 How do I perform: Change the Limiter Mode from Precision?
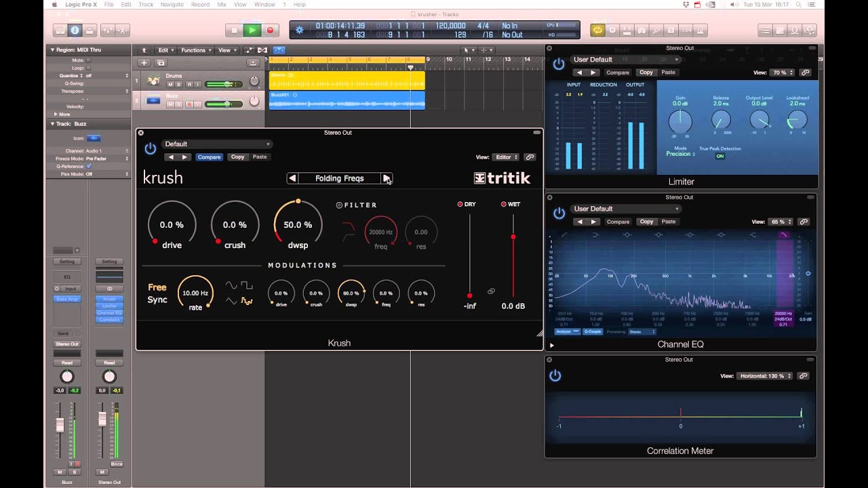[680, 154]
